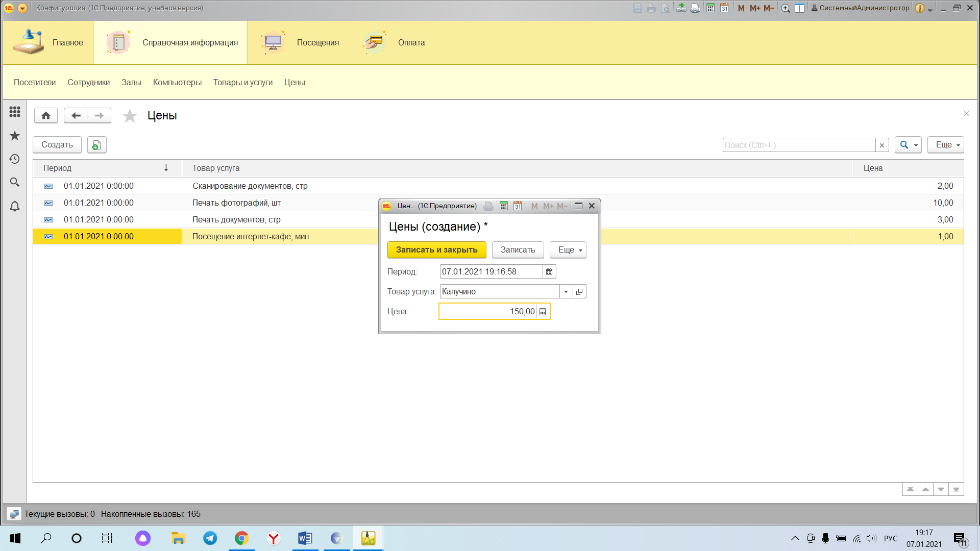Click inside the Поиск search field
980x551 pixels.
pyautogui.click(x=799, y=145)
